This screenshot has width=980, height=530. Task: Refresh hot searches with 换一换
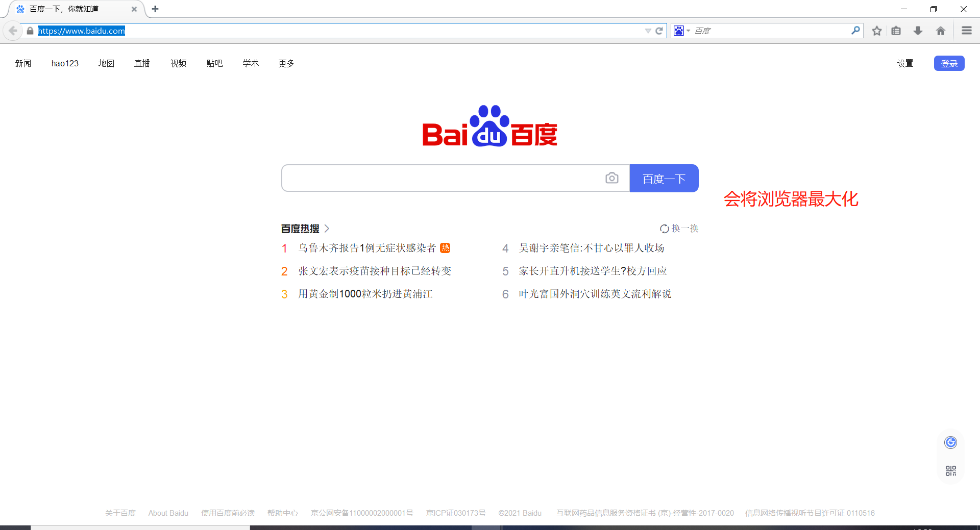pos(679,229)
